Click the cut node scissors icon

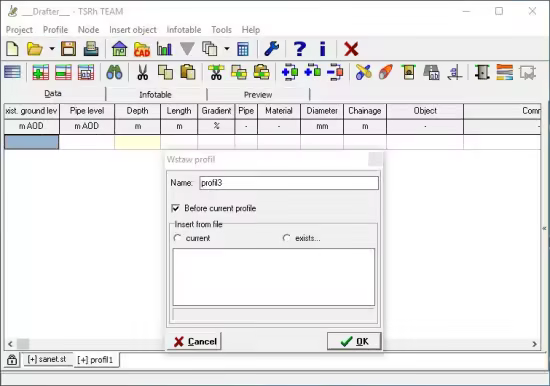coord(216,73)
